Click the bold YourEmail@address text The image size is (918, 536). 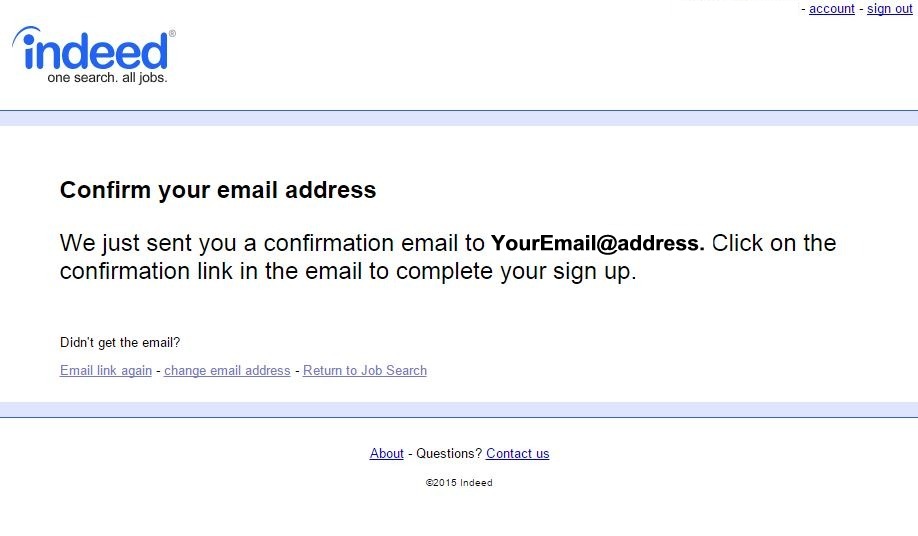pos(597,243)
